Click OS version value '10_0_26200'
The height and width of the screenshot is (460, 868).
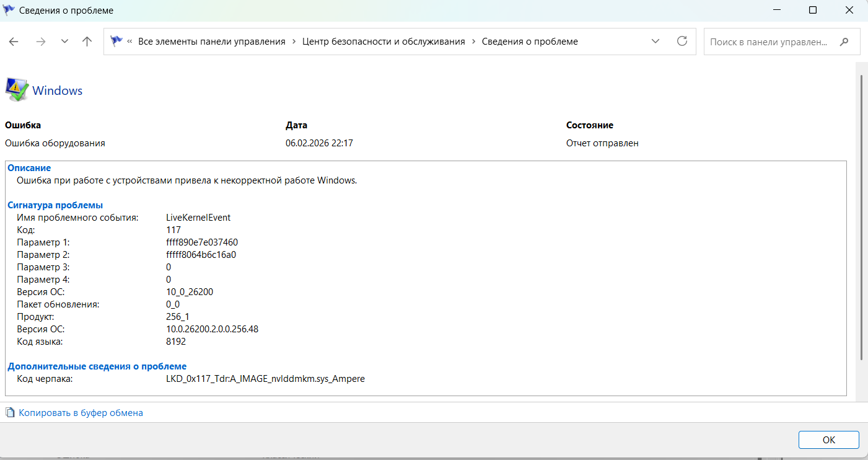point(190,292)
